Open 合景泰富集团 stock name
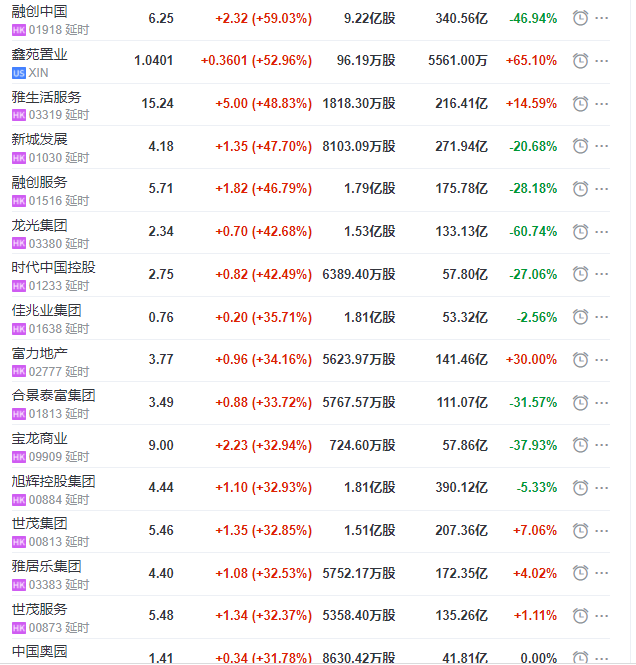Viewport: 636px width, 665px height. [x=53, y=395]
